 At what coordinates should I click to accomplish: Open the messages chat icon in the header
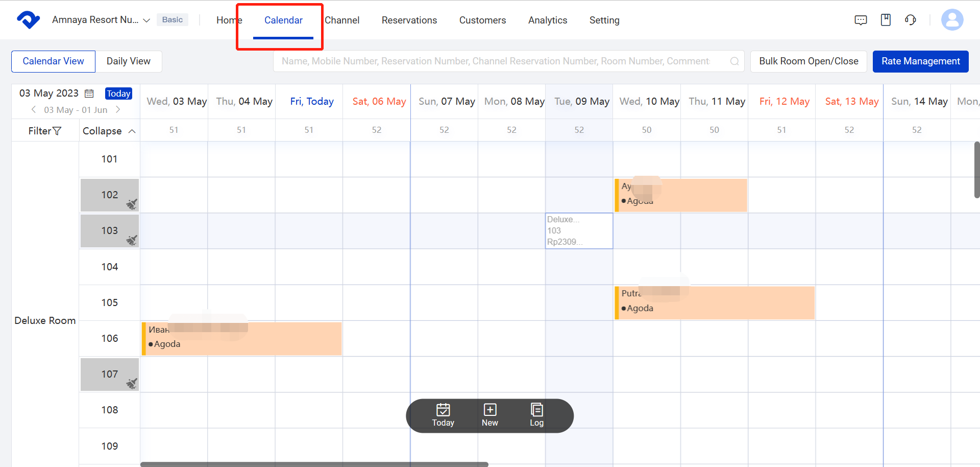pos(861,20)
